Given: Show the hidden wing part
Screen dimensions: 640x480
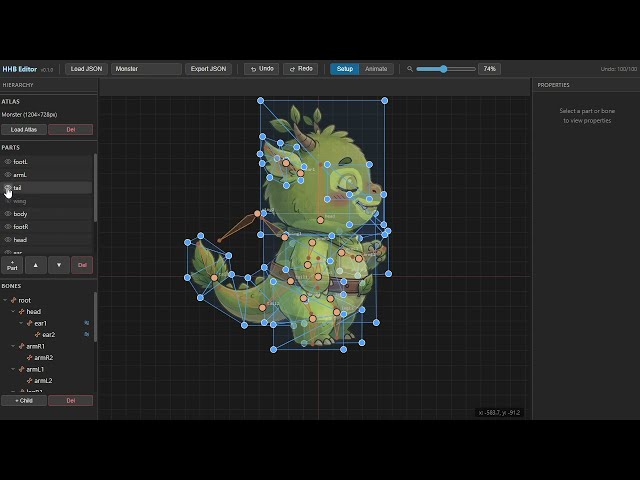Looking at the screenshot, I should click(x=8, y=201).
